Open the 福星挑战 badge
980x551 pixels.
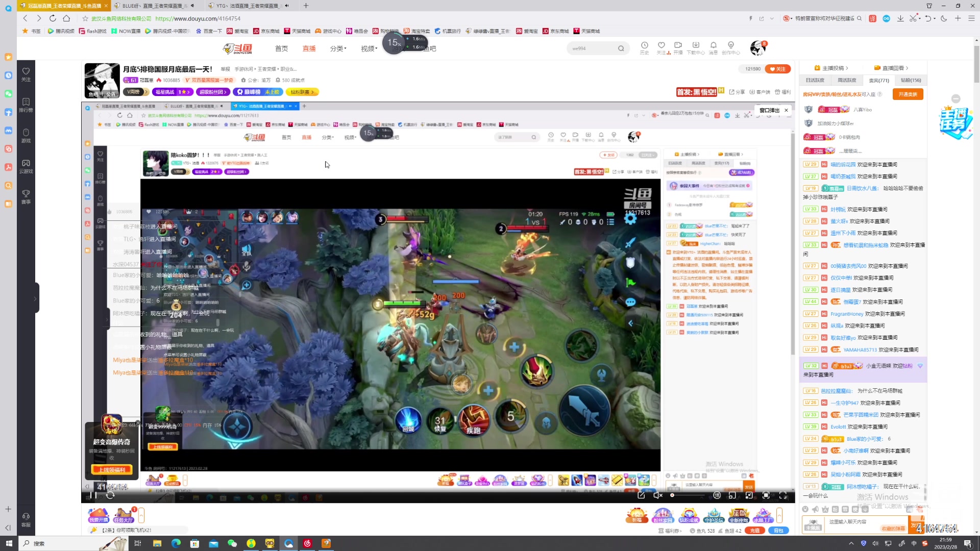[173, 92]
